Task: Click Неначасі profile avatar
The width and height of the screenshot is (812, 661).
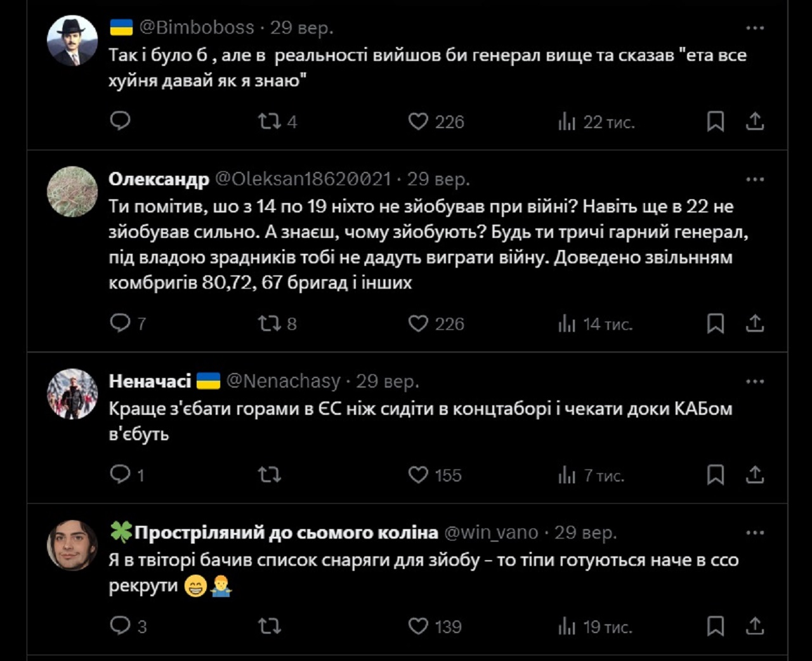Action: [72, 393]
